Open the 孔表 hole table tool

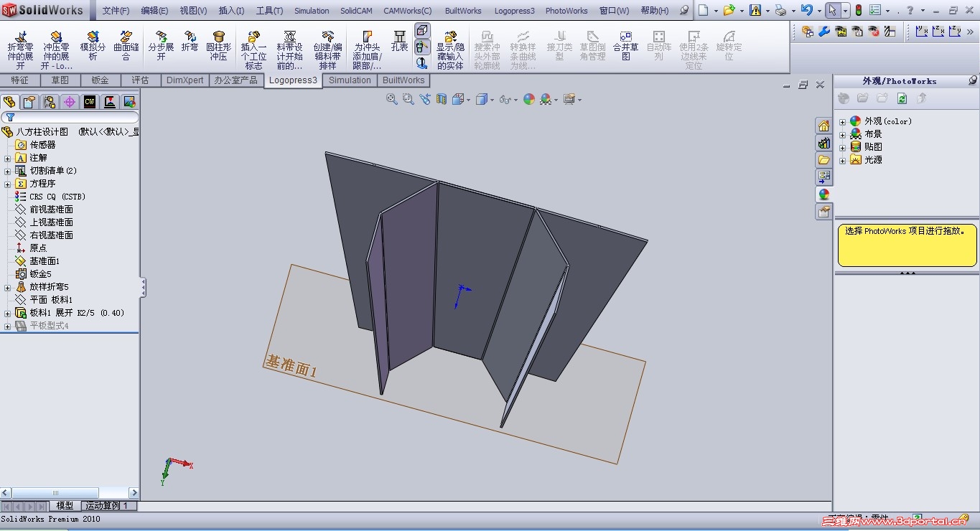(399, 42)
